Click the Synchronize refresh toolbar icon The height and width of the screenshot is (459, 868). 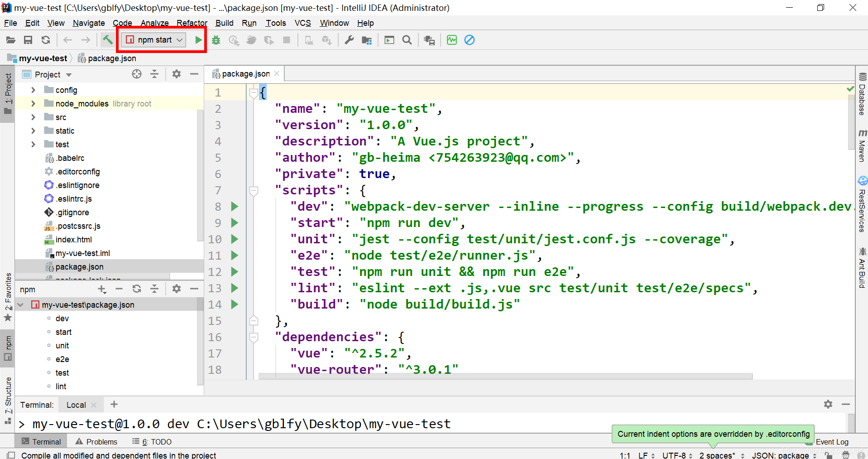tap(46, 40)
